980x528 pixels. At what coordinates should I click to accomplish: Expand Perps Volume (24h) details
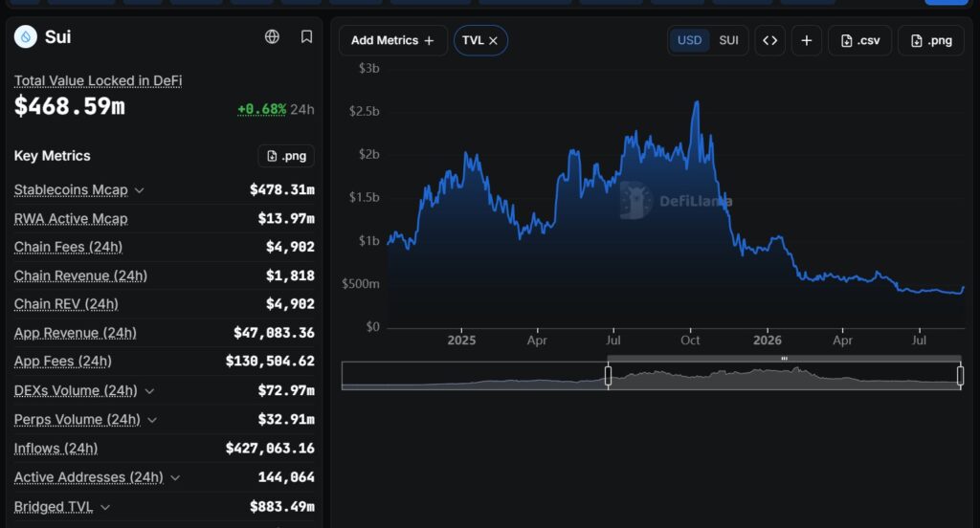(x=152, y=420)
